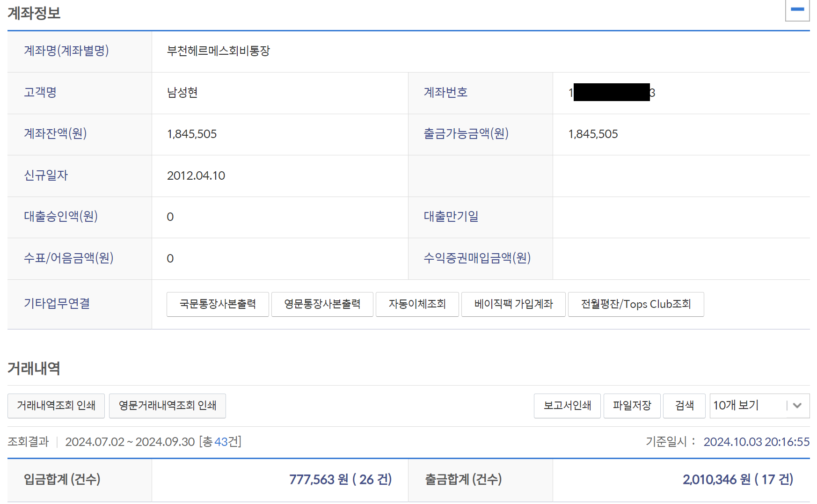
Task: Print transaction history via 거래내역조회 인쇄
Action: (56, 406)
